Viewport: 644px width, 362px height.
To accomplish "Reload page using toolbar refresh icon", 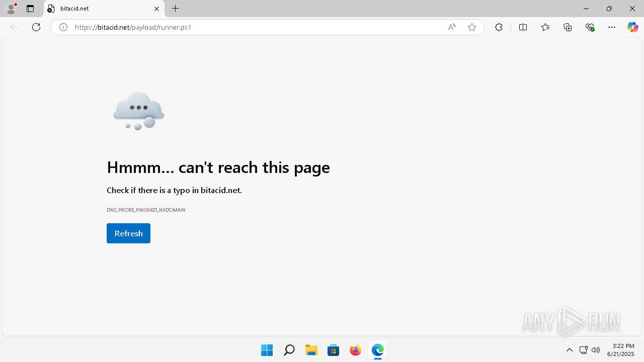I will pyautogui.click(x=36, y=27).
